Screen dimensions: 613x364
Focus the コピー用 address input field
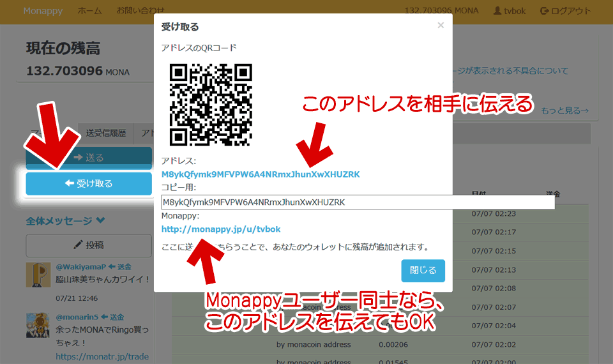pos(358,202)
